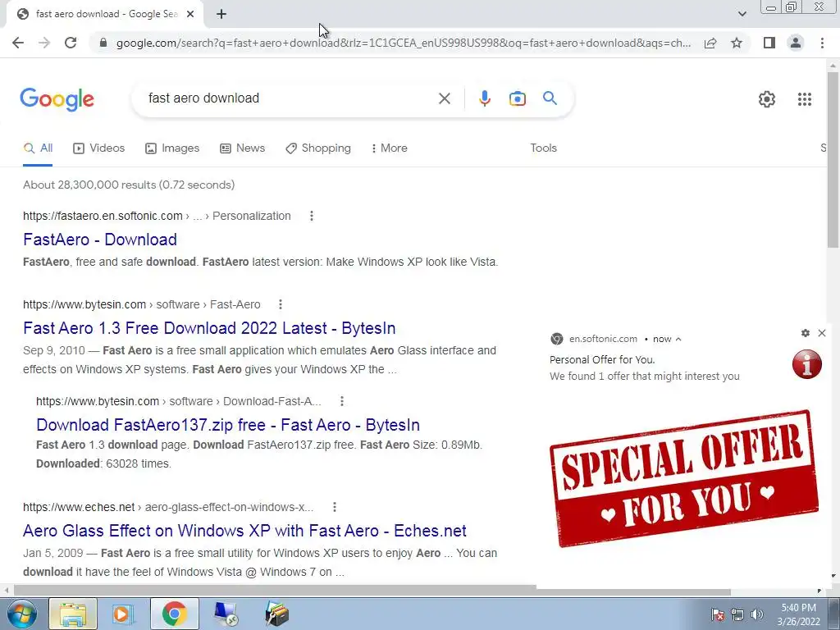Open 'Download FastAero137.zip free' link
840x630 pixels.
tap(228, 425)
